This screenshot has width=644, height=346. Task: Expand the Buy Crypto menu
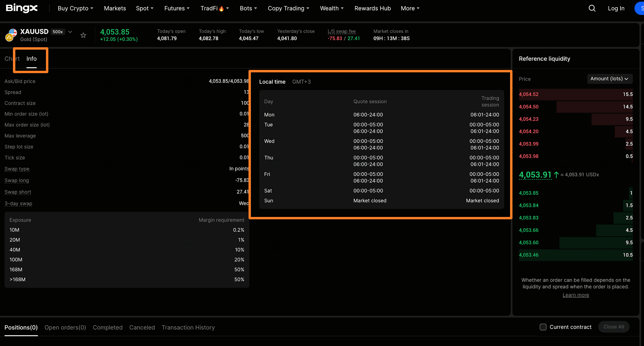(x=75, y=9)
